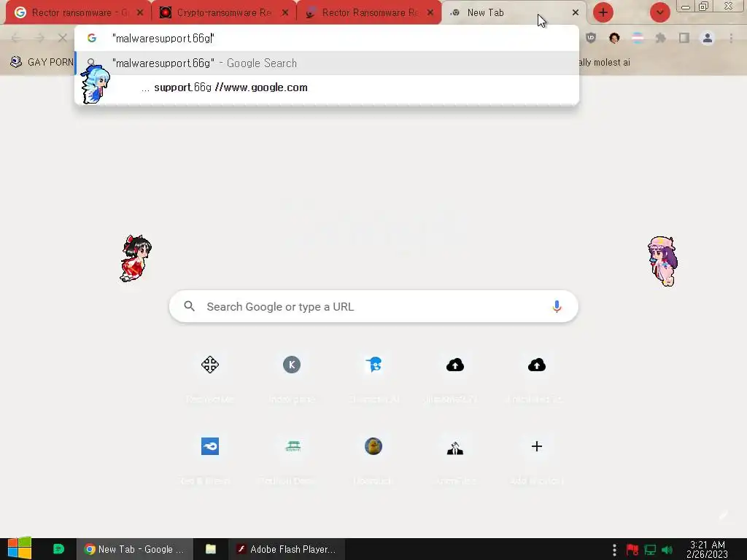Stop loading the page with X button
The image size is (747, 560).
pos(63,38)
